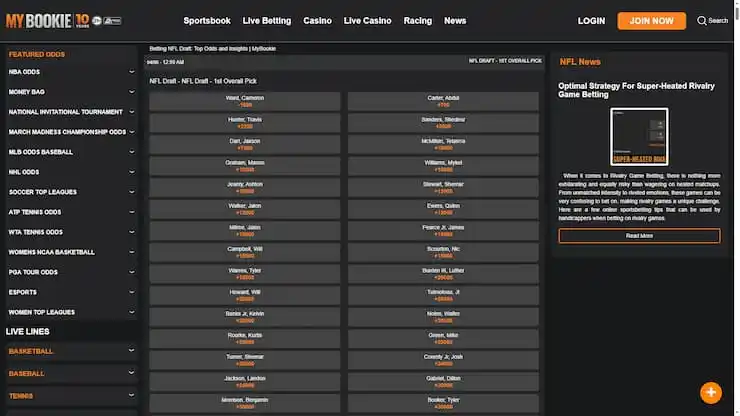Expand the Esports sidebar category
The height and width of the screenshot is (416, 740).
click(x=131, y=292)
